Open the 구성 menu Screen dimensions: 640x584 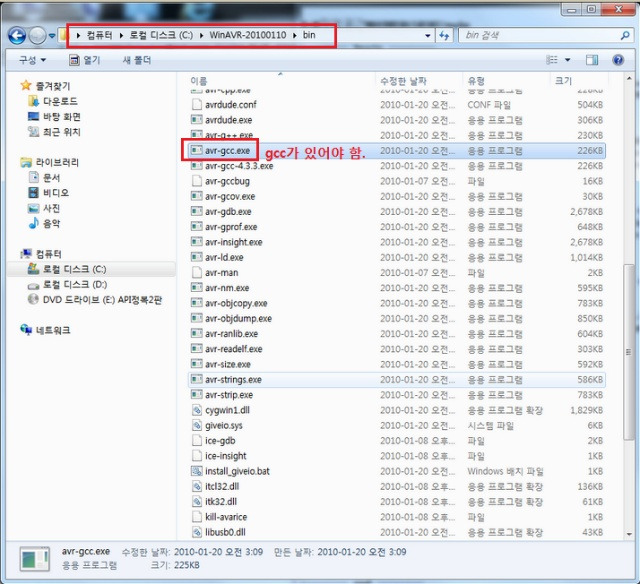[x=32, y=60]
